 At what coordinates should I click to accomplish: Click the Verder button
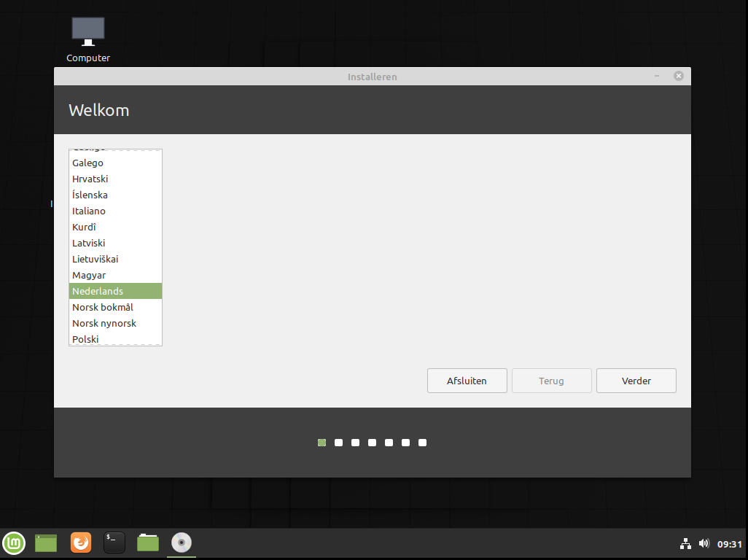point(636,381)
